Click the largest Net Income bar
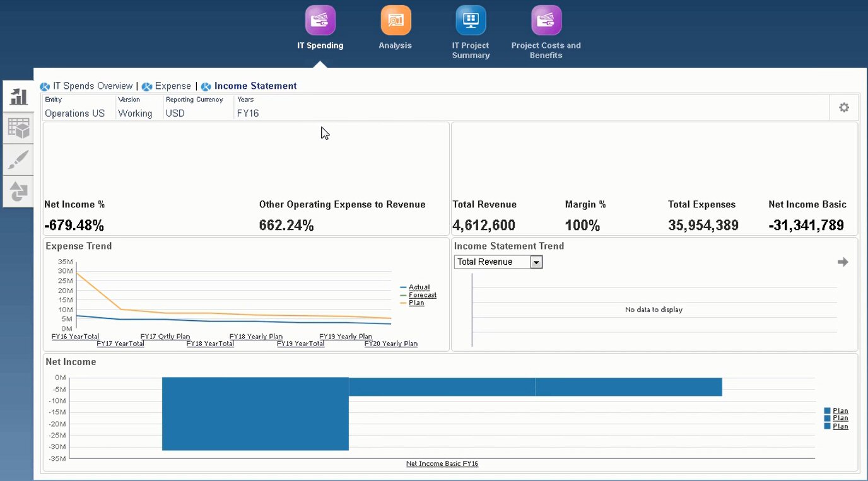Screen dimensions: 868x481 (x=255, y=414)
